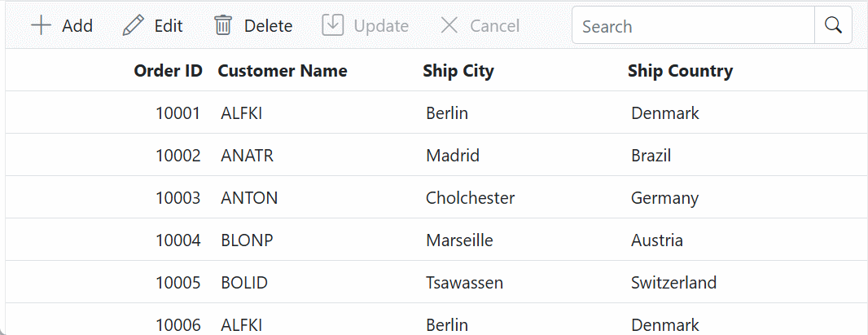Click the Edit pencil icon
Image resolution: width=868 pixels, height=335 pixels.
pos(133,25)
